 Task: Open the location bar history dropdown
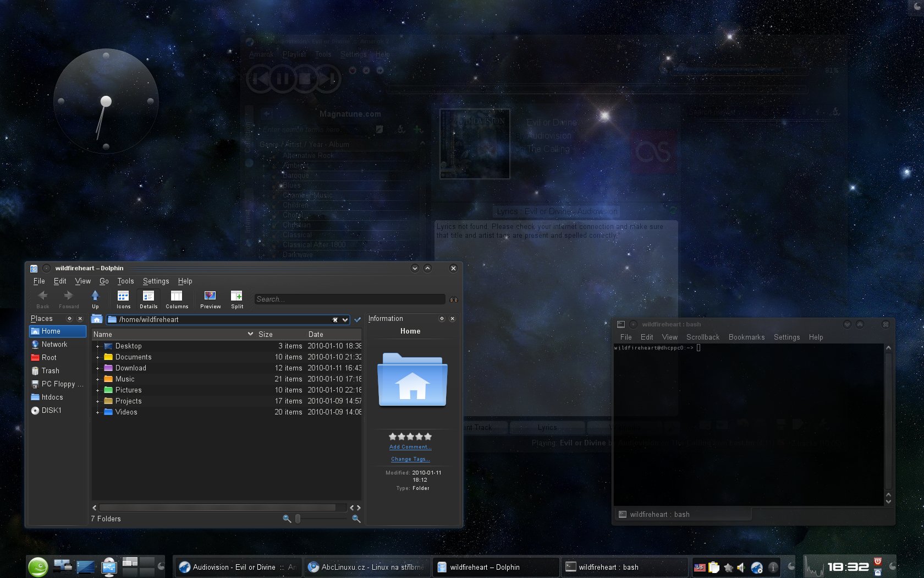tap(345, 320)
